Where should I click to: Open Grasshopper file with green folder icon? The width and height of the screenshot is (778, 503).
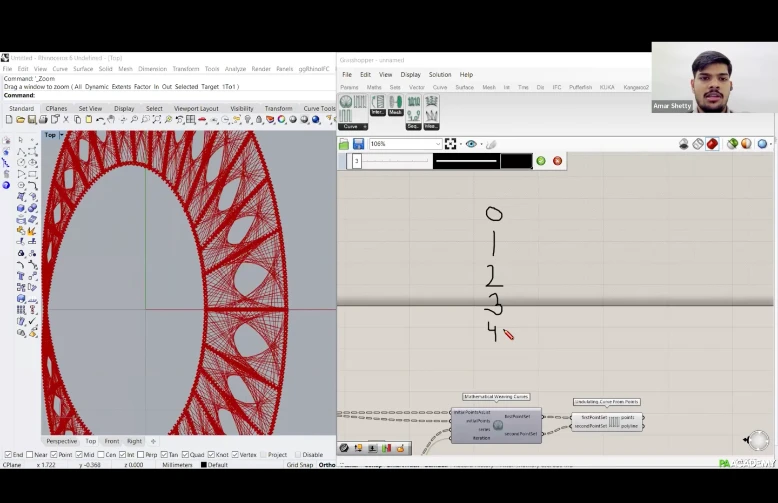click(345, 144)
